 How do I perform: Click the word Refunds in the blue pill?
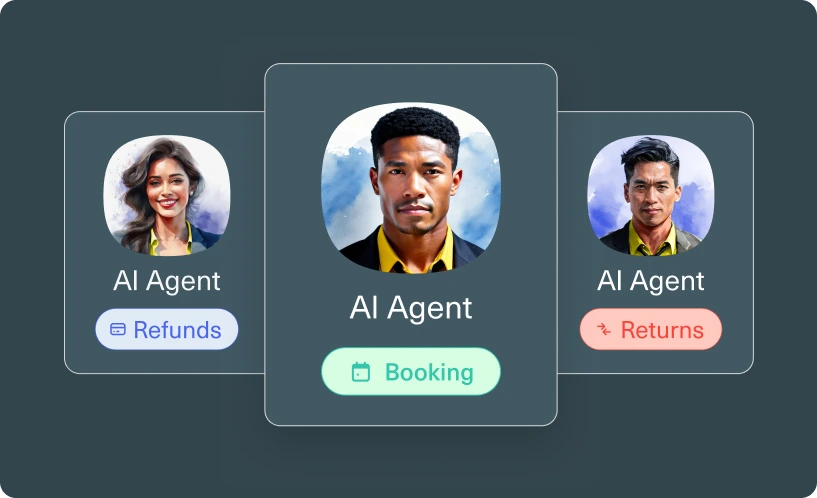pos(177,330)
